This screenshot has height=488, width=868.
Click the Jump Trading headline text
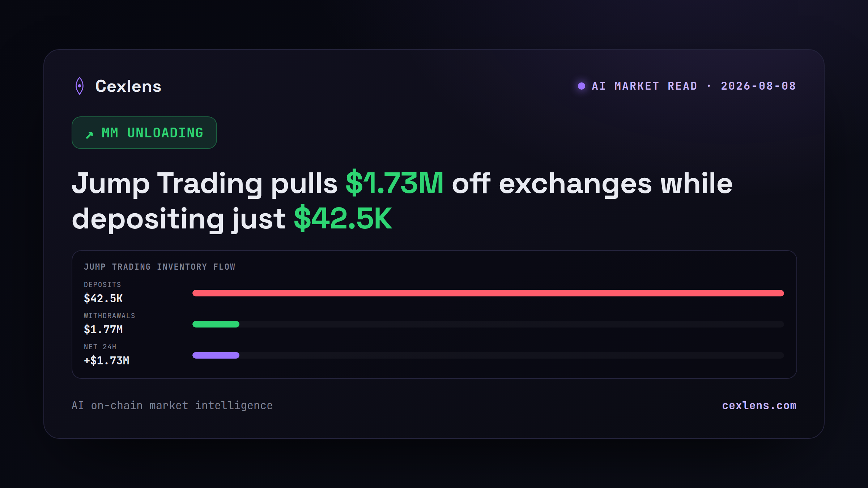click(402, 201)
